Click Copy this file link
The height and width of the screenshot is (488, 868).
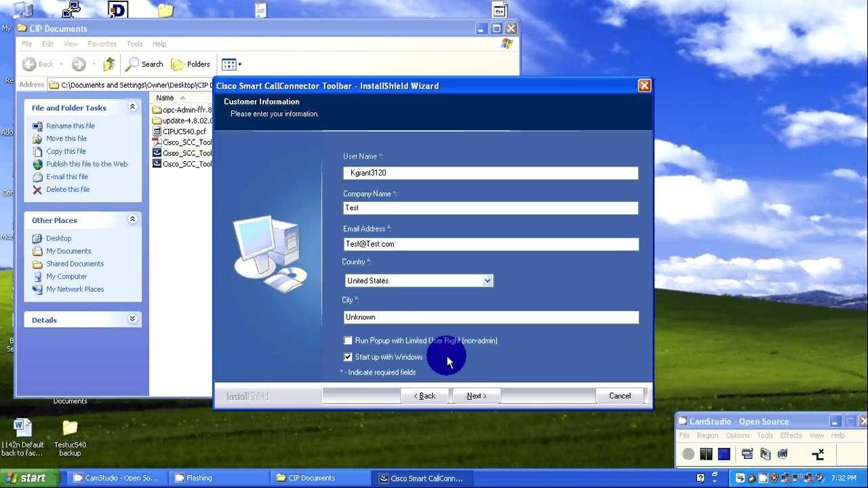(x=66, y=151)
